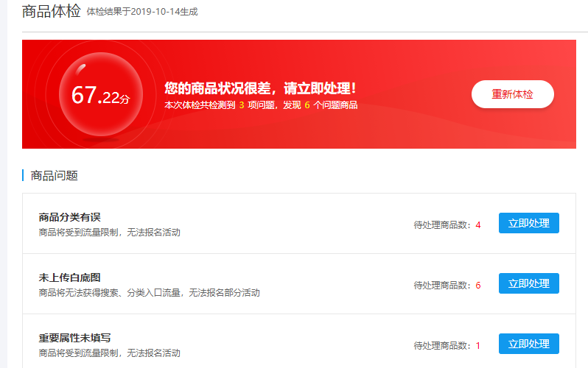Click 立即处理 for 商品分类有误
Image resolution: width=588 pixels, height=368 pixels.
(x=528, y=223)
